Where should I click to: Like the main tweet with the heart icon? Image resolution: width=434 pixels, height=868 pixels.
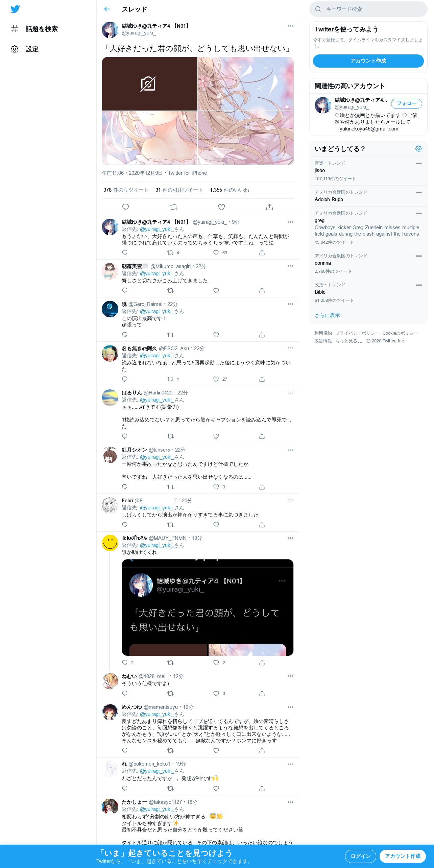221,207
